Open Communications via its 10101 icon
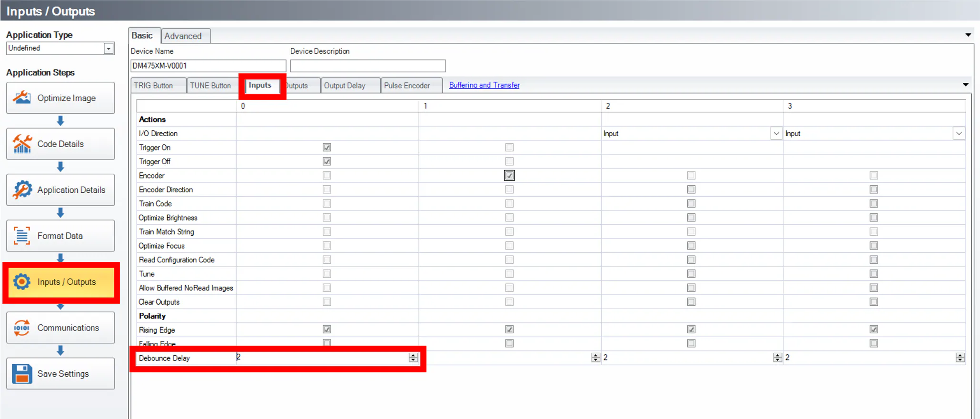Viewport: 980px width, 419px height. pos(22,328)
